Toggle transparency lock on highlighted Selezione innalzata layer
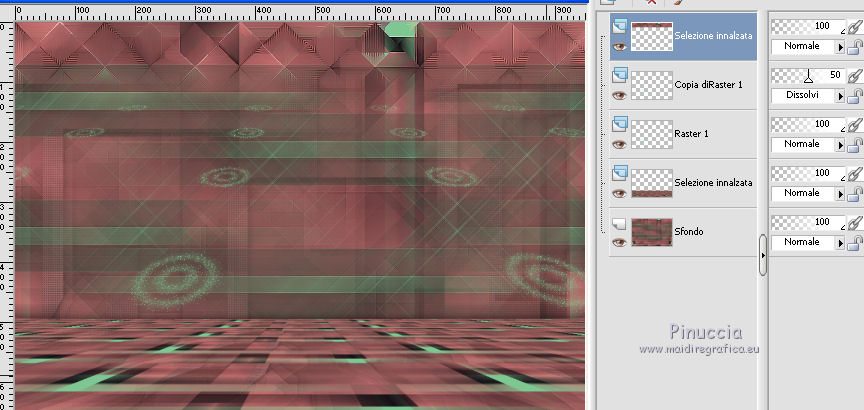This screenshot has height=410, width=864. click(855, 47)
